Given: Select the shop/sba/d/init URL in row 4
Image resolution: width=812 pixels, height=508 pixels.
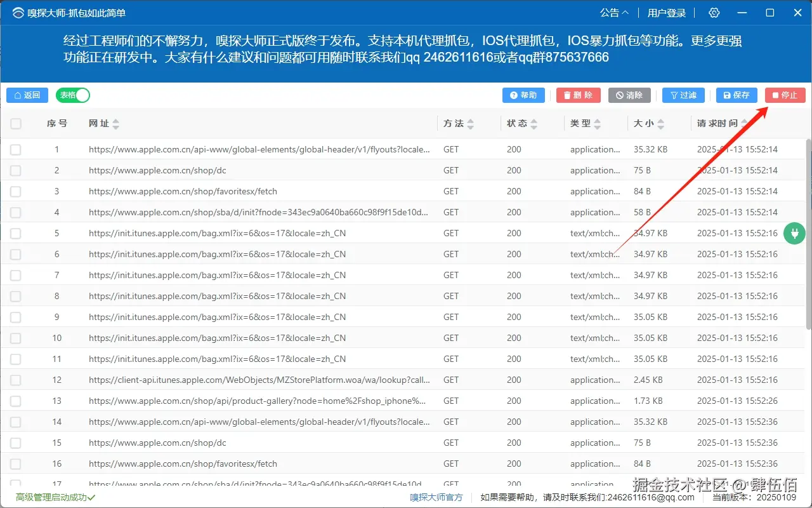Looking at the screenshot, I should tap(258, 212).
